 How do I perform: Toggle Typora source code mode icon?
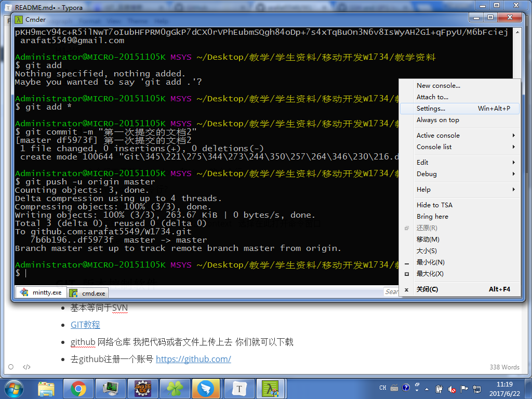coord(26,367)
